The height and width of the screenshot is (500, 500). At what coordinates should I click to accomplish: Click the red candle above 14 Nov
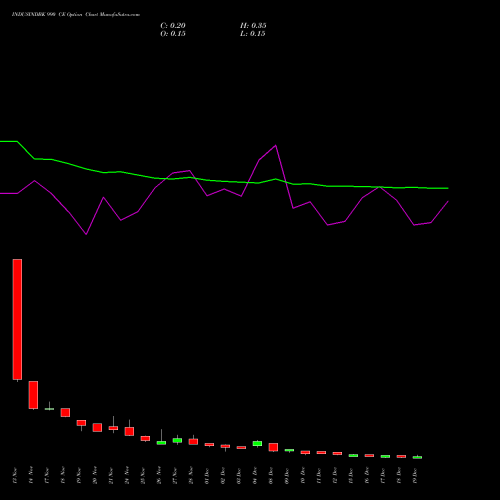33,395
